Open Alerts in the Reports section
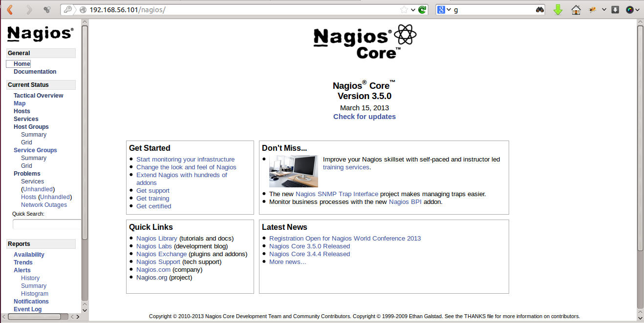Image resolution: width=644 pixels, height=323 pixels. 22,270
